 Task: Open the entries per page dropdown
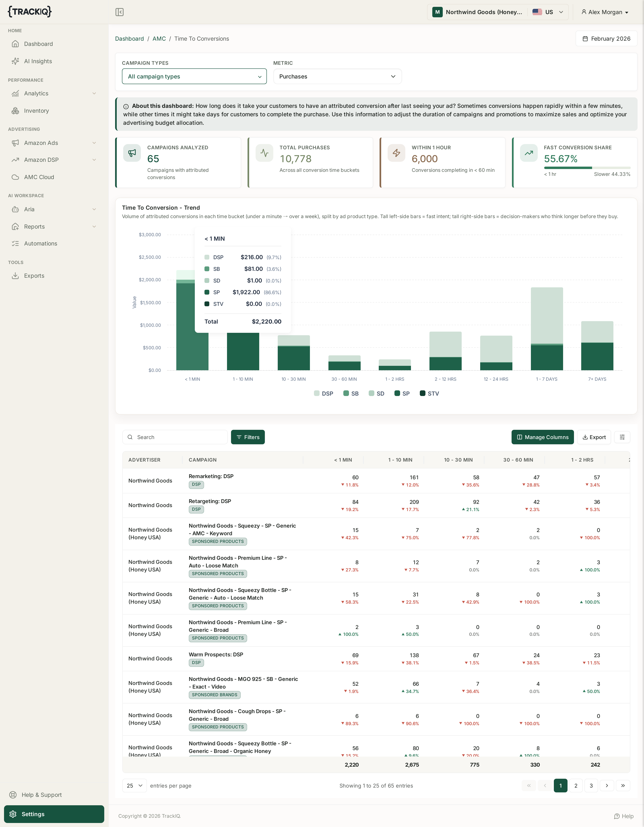click(134, 786)
